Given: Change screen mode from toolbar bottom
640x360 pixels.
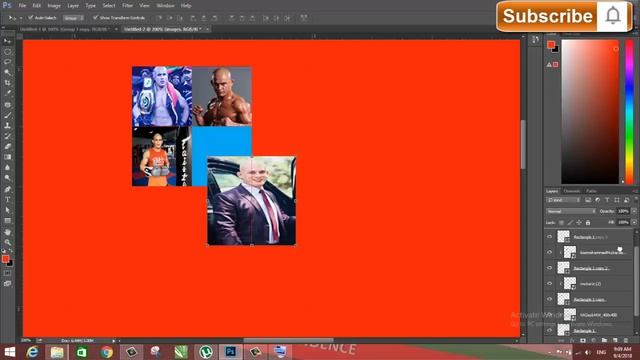Looking at the screenshot, I should point(7,284).
